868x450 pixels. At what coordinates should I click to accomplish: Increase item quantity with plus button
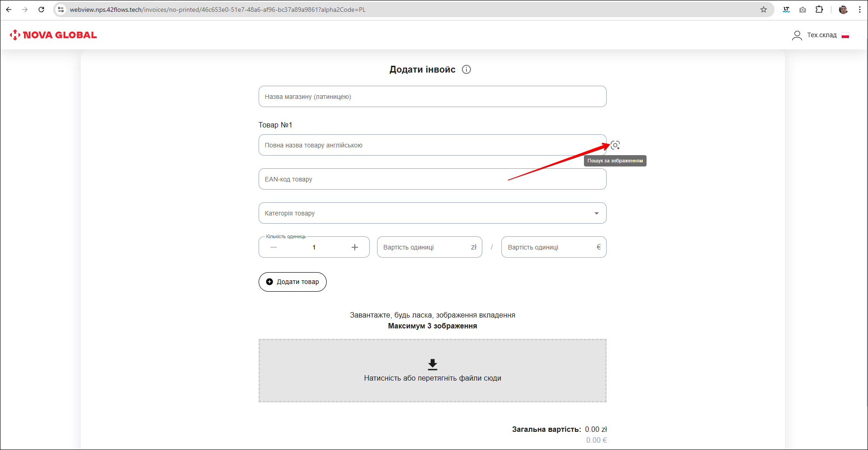click(x=354, y=247)
